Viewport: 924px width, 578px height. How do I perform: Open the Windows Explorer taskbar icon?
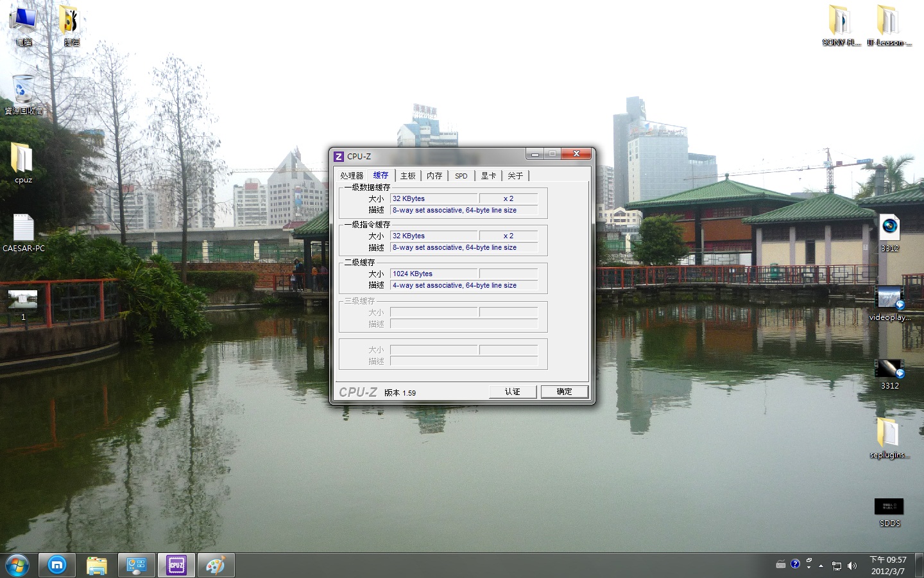(x=97, y=565)
